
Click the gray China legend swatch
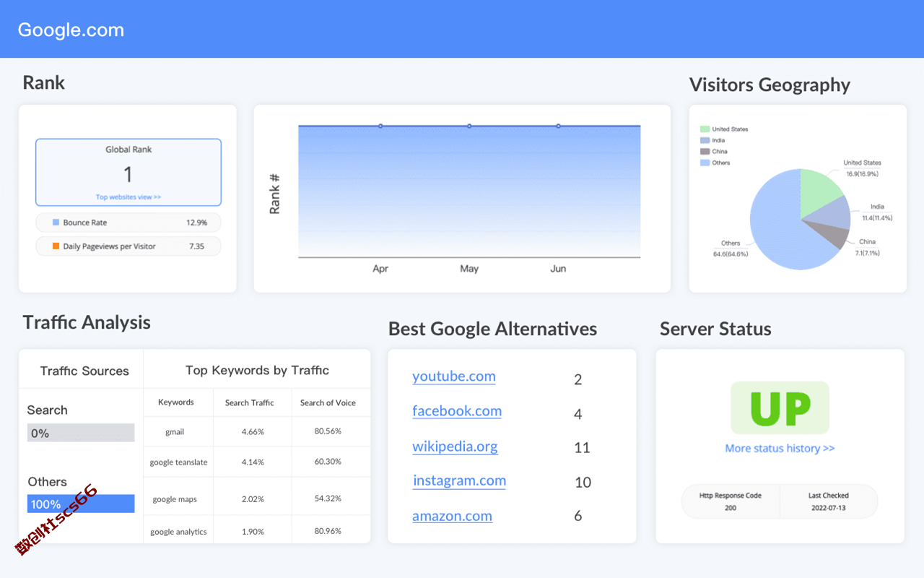click(x=705, y=151)
